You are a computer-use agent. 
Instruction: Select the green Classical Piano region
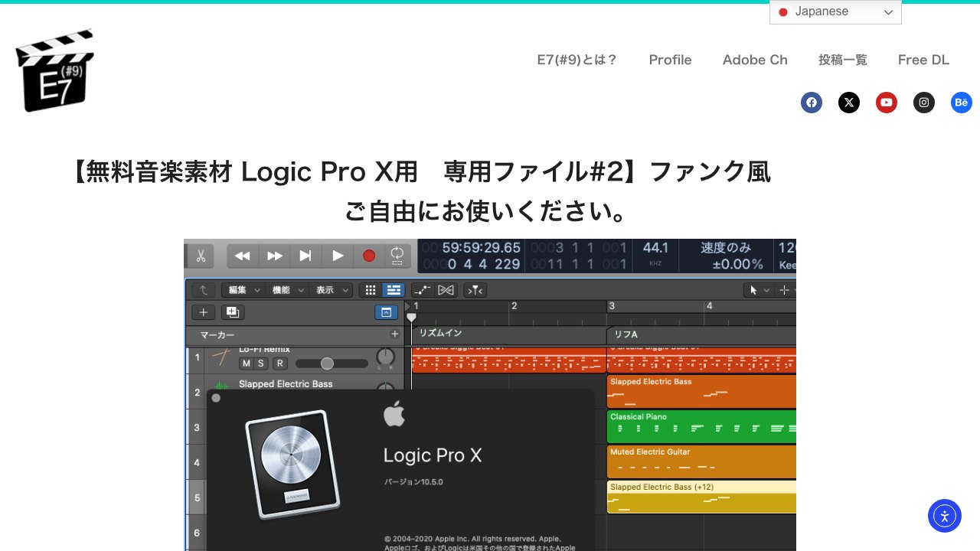click(701, 426)
